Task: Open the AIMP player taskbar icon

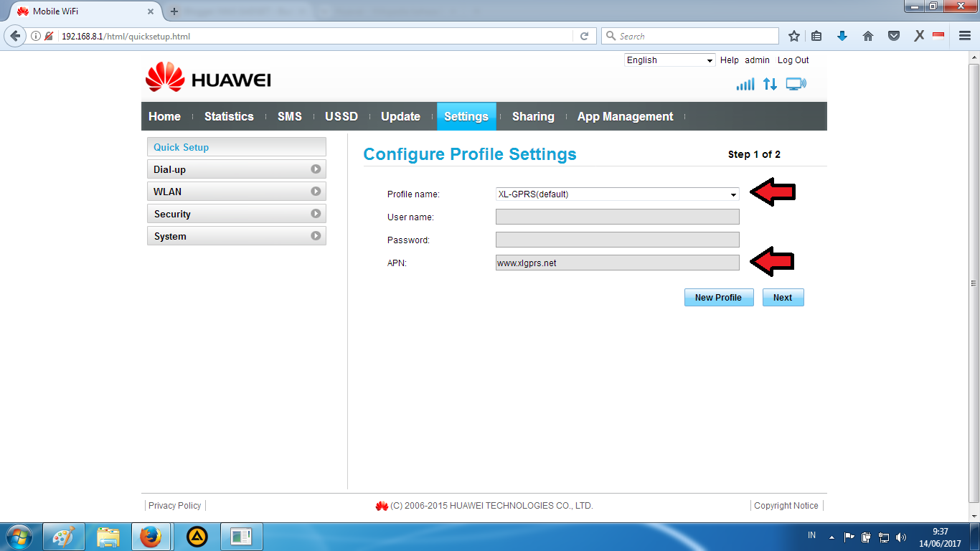Action: [x=197, y=537]
